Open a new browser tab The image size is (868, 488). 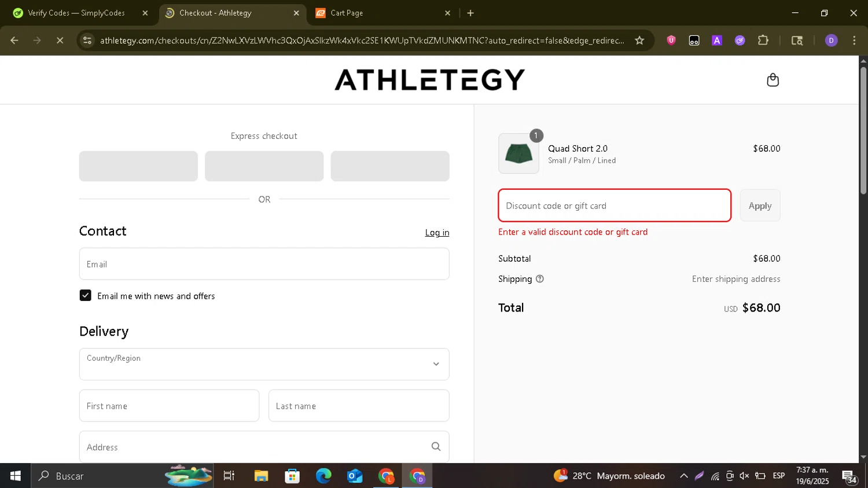(x=470, y=13)
